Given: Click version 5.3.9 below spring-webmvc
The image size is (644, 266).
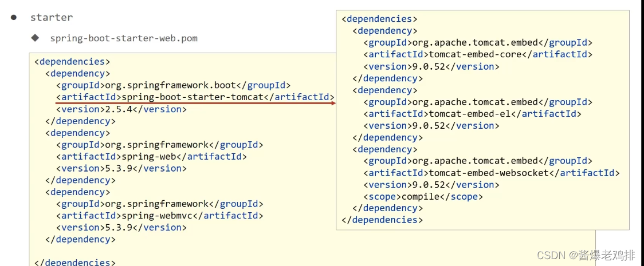Looking at the screenshot, I should 121,228.
